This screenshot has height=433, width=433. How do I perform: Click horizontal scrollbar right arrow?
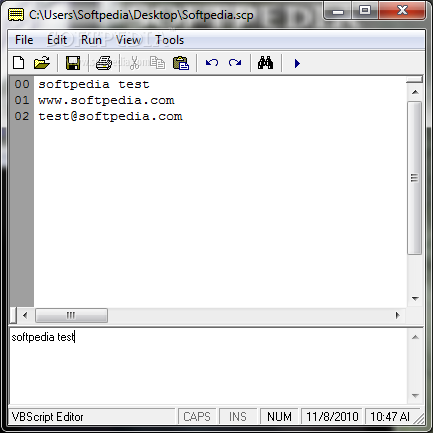tap(397, 315)
